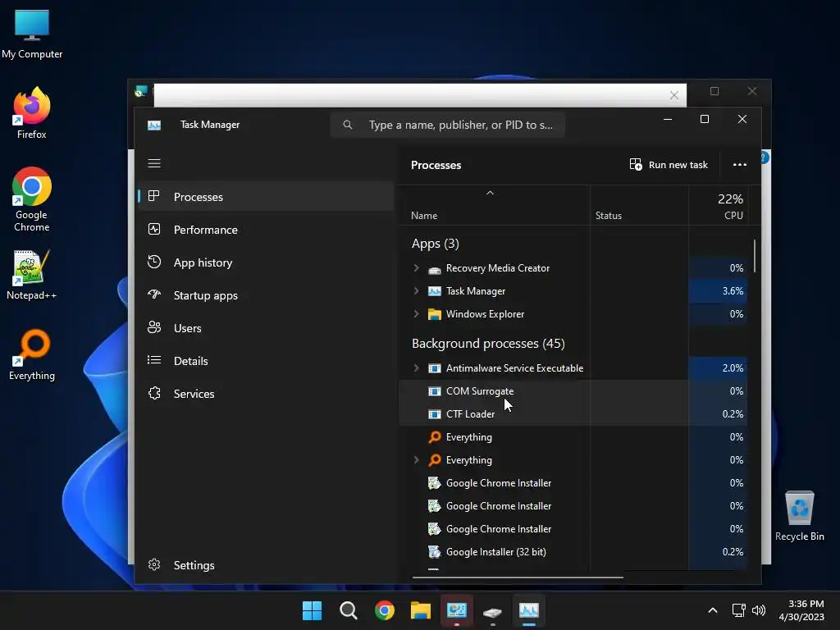Click the Startup apps gauge icon
Image resolution: width=840 pixels, height=630 pixels.
154,294
